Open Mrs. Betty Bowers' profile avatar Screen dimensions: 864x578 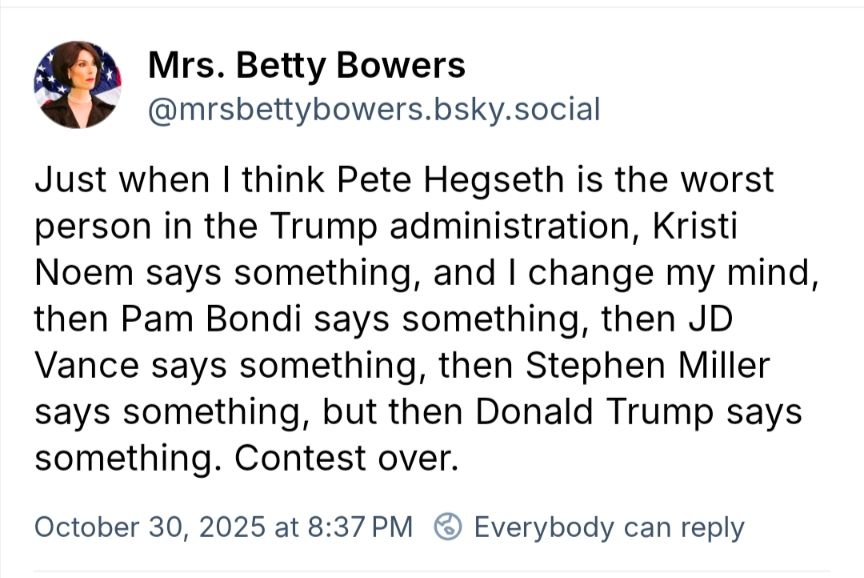point(77,84)
